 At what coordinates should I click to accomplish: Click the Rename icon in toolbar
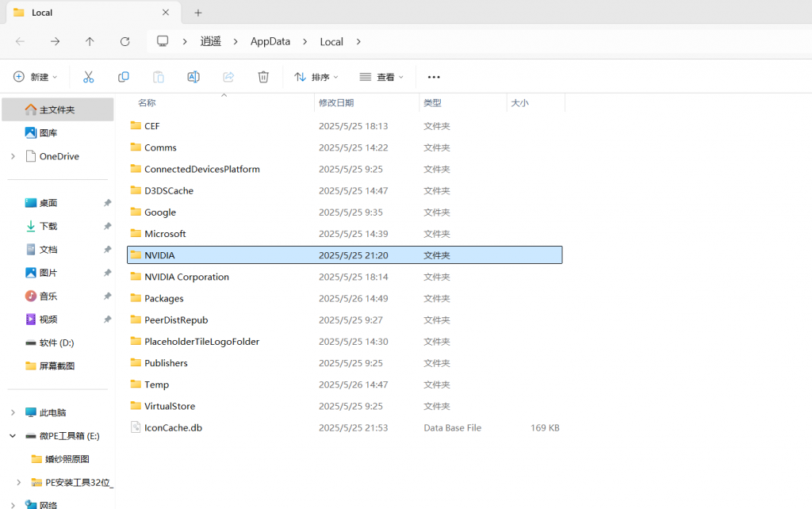pos(193,77)
